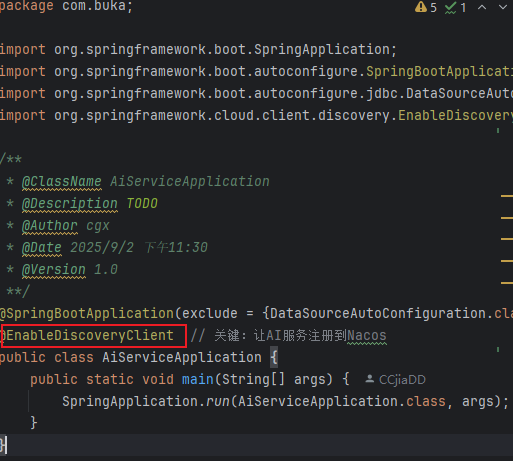The width and height of the screenshot is (513, 461).
Task: Click the TODO text in comment
Action: [x=142, y=204]
